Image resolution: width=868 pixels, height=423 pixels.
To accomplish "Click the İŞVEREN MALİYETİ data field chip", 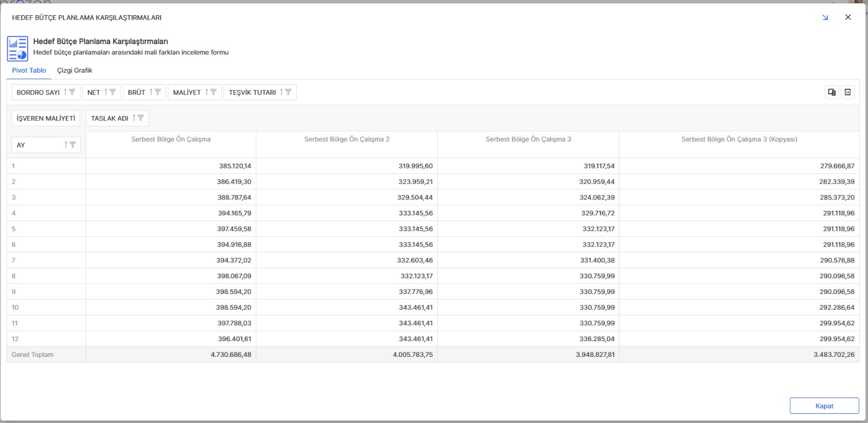I will [46, 118].
